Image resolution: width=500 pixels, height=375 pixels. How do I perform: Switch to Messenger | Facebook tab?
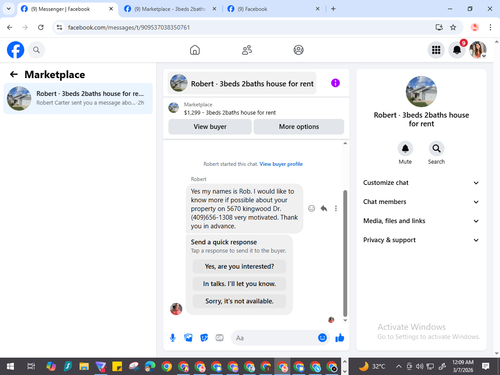point(67,9)
